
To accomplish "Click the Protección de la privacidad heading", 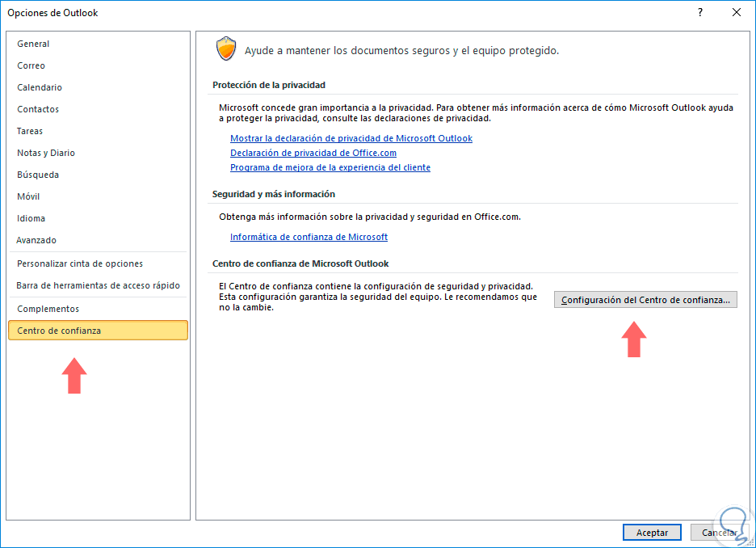I will tap(268, 85).
